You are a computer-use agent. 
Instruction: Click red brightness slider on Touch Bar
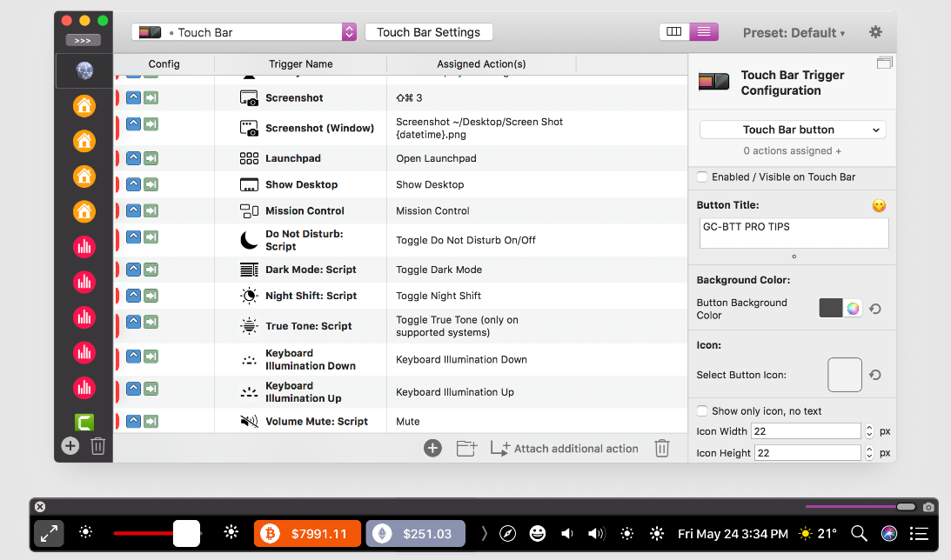[x=157, y=533]
